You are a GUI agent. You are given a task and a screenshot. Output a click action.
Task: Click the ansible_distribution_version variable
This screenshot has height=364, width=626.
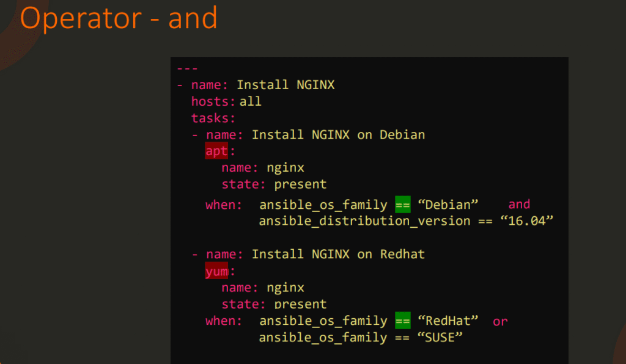(x=364, y=221)
